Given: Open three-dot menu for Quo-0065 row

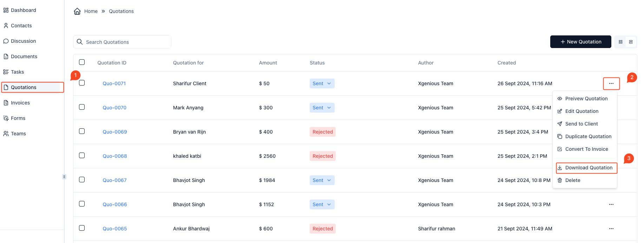Looking at the screenshot, I should [x=611, y=229].
